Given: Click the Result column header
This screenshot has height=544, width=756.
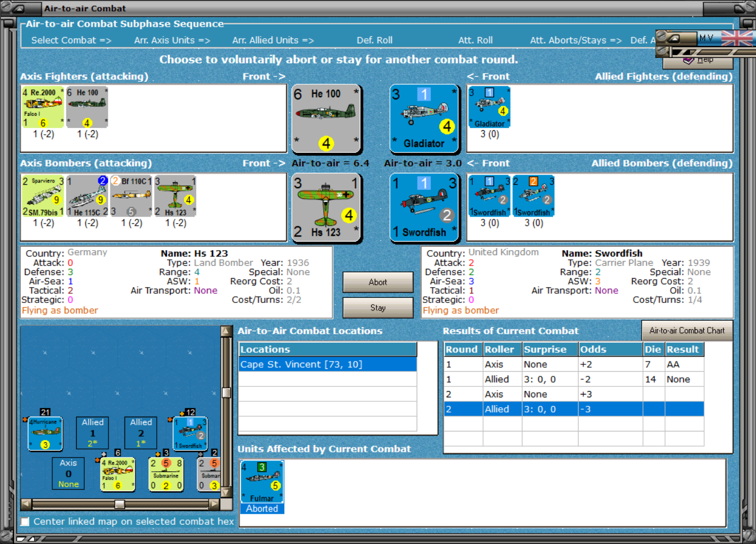Looking at the screenshot, I should pyautogui.click(x=684, y=349).
